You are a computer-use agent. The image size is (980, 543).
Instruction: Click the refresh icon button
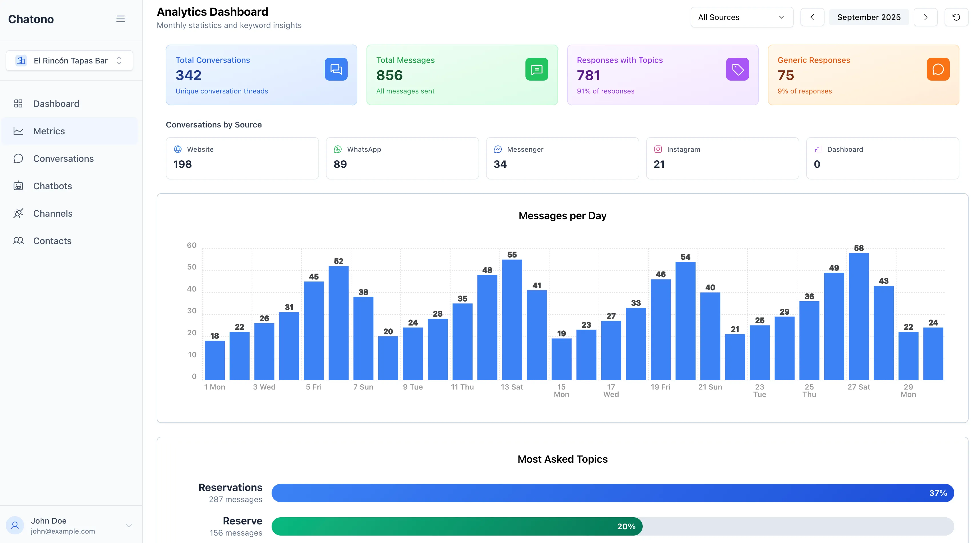956,17
